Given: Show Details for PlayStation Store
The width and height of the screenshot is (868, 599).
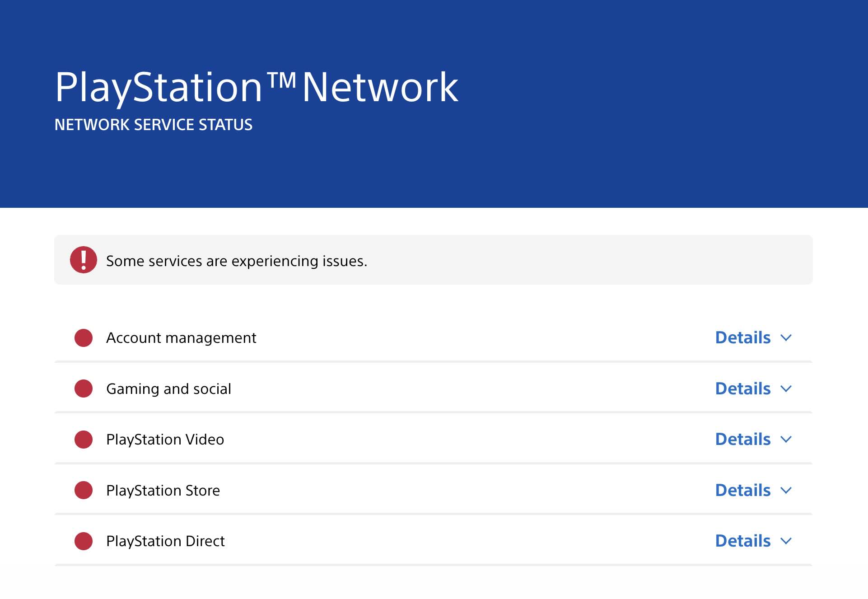Looking at the screenshot, I should [743, 490].
